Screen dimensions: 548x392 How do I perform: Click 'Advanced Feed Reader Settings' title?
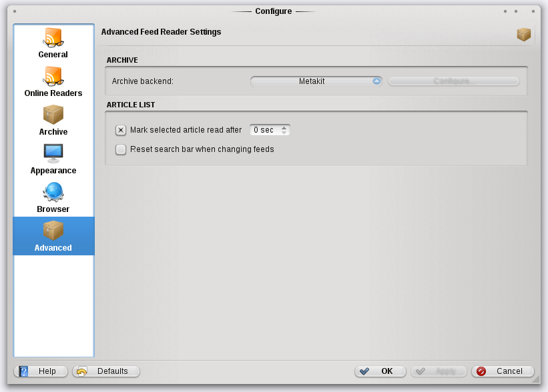tap(161, 32)
